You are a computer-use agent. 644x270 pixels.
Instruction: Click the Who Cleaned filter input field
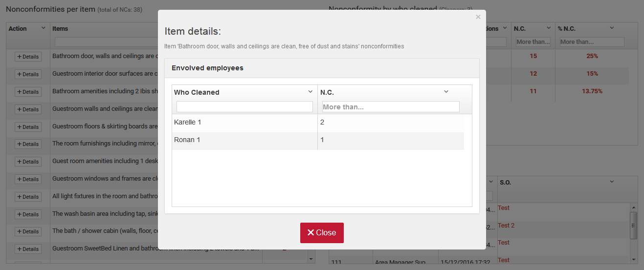tap(244, 106)
